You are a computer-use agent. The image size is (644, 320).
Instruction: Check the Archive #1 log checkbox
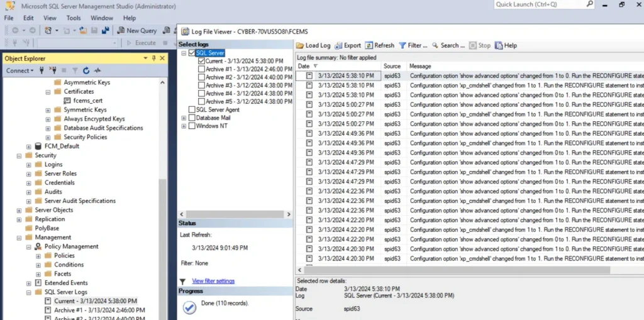(x=201, y=69)
